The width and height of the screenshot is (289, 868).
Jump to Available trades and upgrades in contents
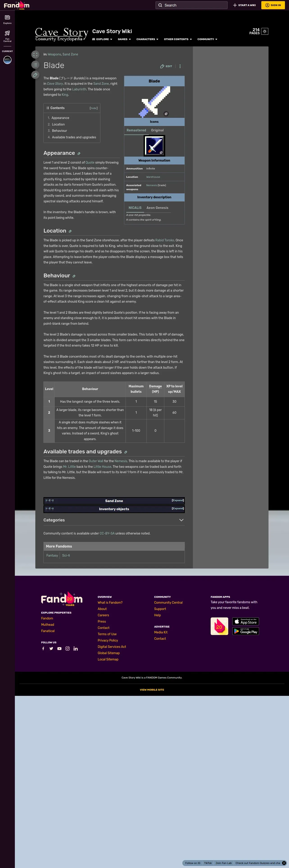coord(74,137)
